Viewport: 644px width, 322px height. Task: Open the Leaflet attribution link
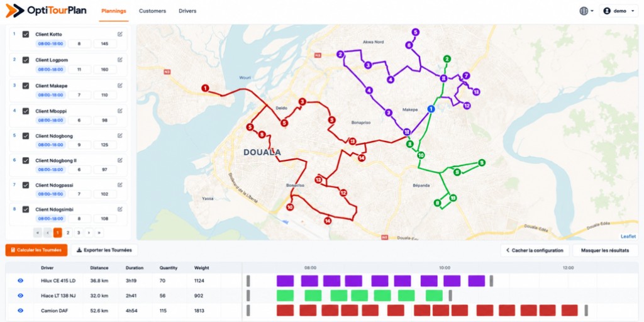pos(628,236)
